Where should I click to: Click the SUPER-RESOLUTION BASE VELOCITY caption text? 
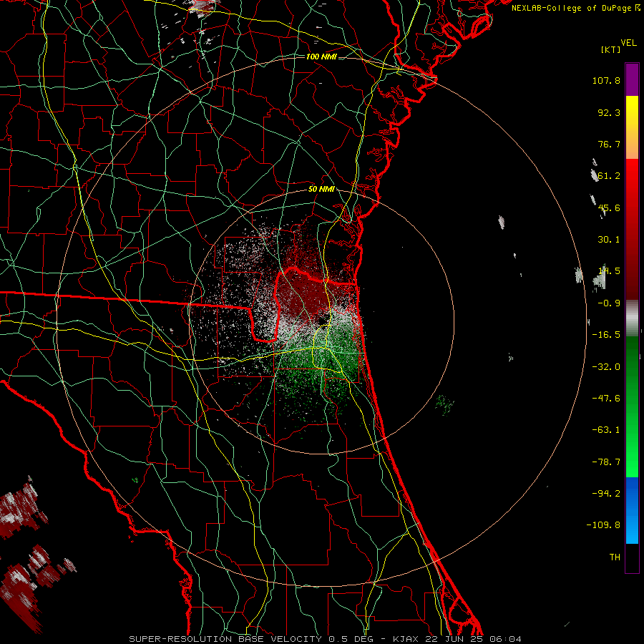coord(227,639)
